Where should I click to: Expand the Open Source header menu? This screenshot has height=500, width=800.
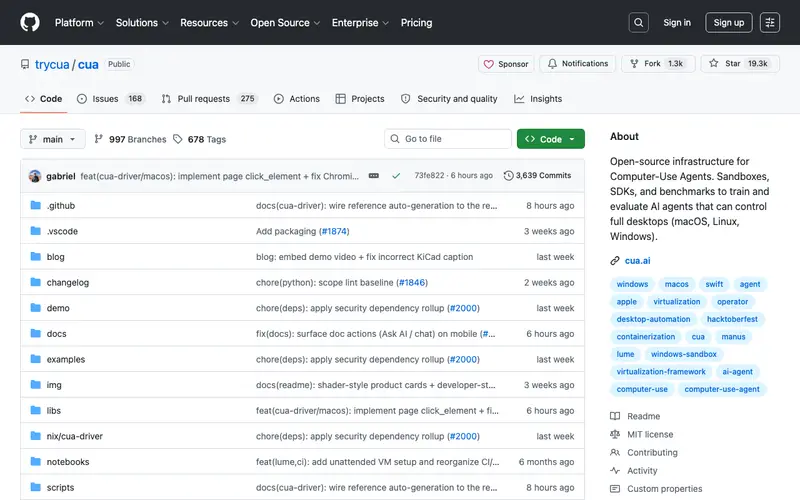[285, 22]
